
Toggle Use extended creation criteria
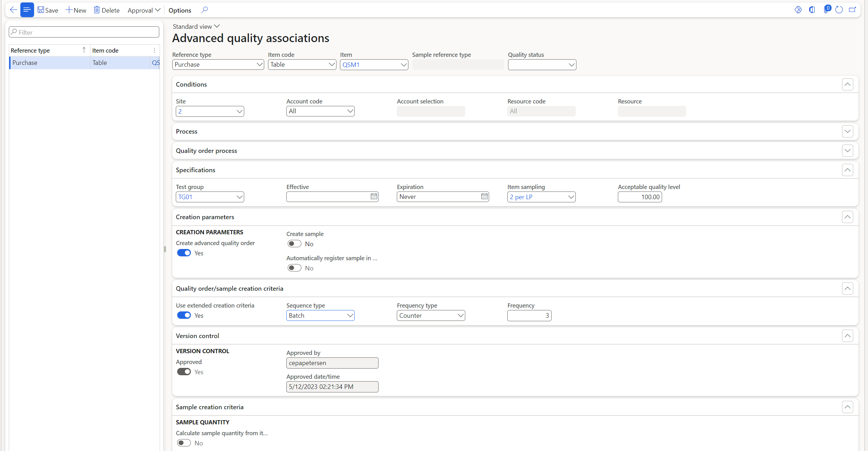(184, 315)
